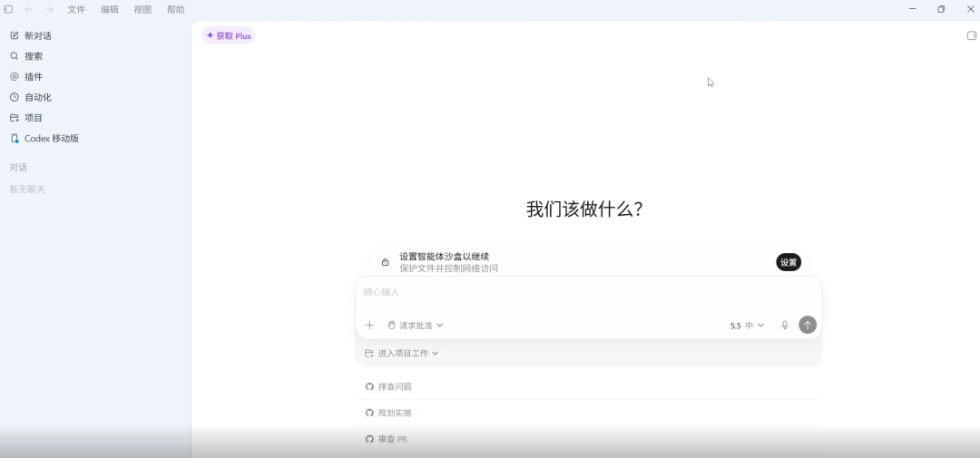This screenshot has height=458, width=980.
Task: Focus the 随心输入 text field
Action: pyautogui.click(x=588, y=292)
